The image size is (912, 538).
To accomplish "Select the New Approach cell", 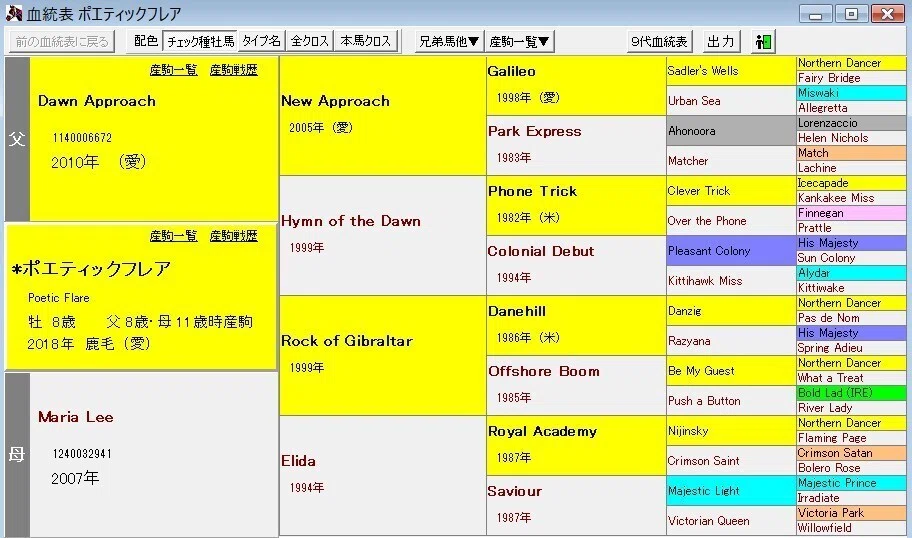I will click(383, 116).
